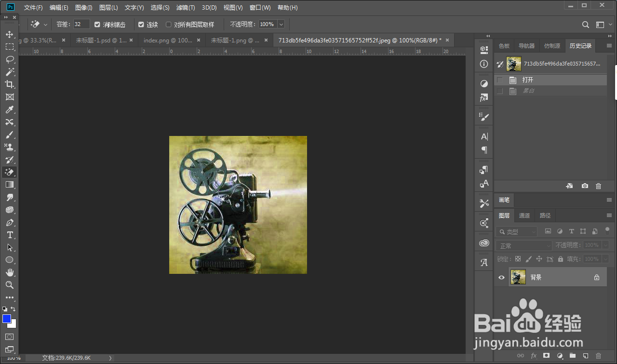Open the History panel flyout menu
This screenshot has height=364, width=617.
pos(609,46)
